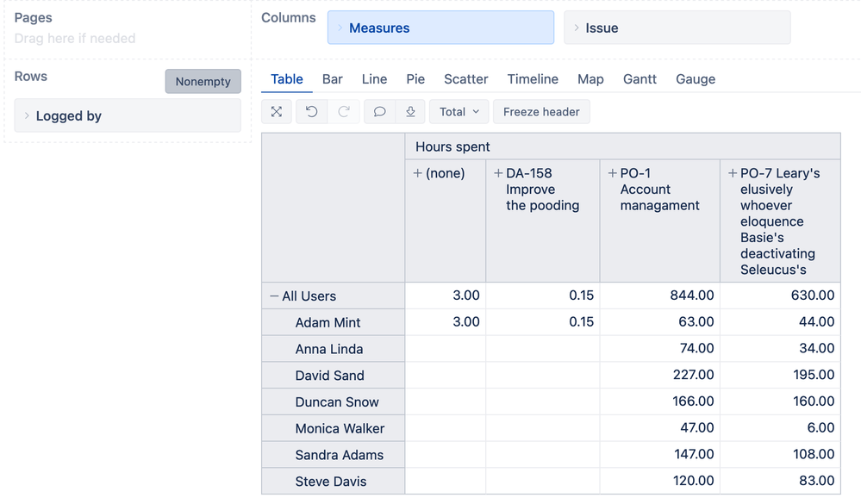Screen dimensions: 861x504
Task: Click the Hours spent column header
Action: pos(452,147)
